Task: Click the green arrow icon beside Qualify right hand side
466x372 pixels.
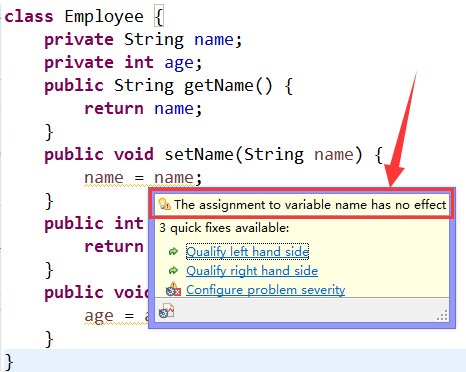Action: [x=173, y=270]
